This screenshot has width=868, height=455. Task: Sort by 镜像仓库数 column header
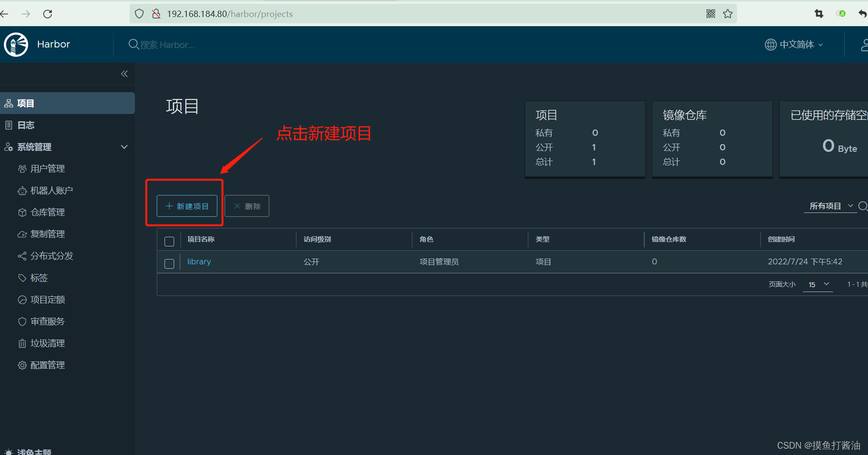click(669, 239)
